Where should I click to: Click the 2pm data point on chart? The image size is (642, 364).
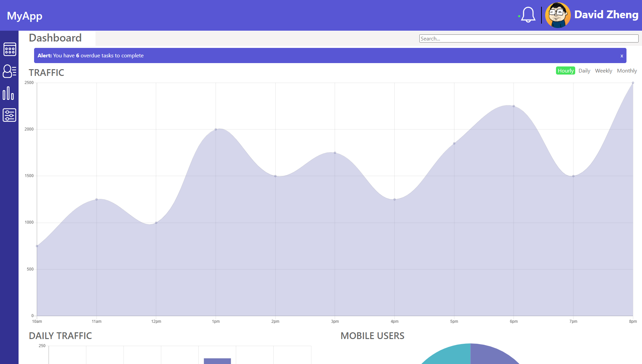[275, 176]
